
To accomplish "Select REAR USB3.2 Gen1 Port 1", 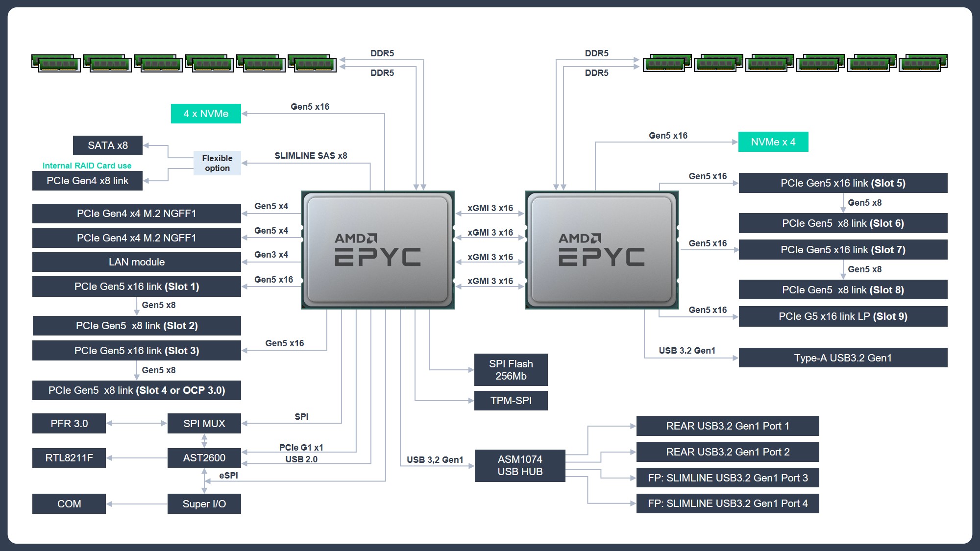I will pyautogui.click(x=728, y=426).
